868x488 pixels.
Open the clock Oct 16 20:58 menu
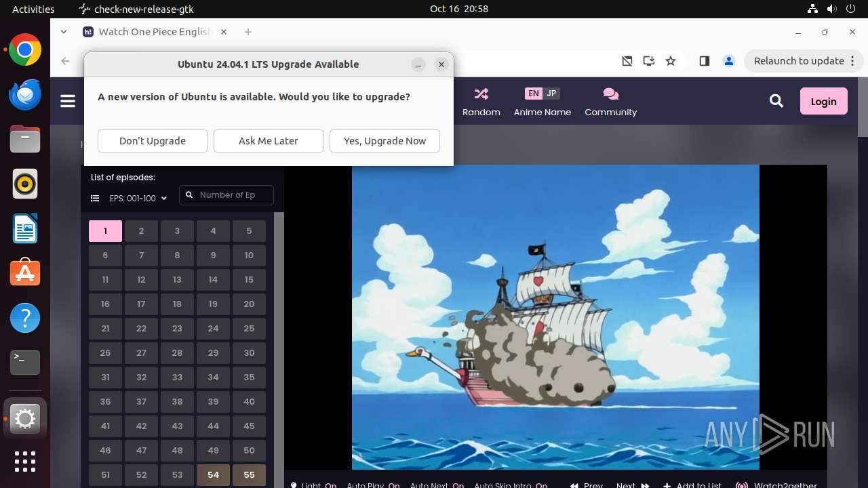[459, 9]
